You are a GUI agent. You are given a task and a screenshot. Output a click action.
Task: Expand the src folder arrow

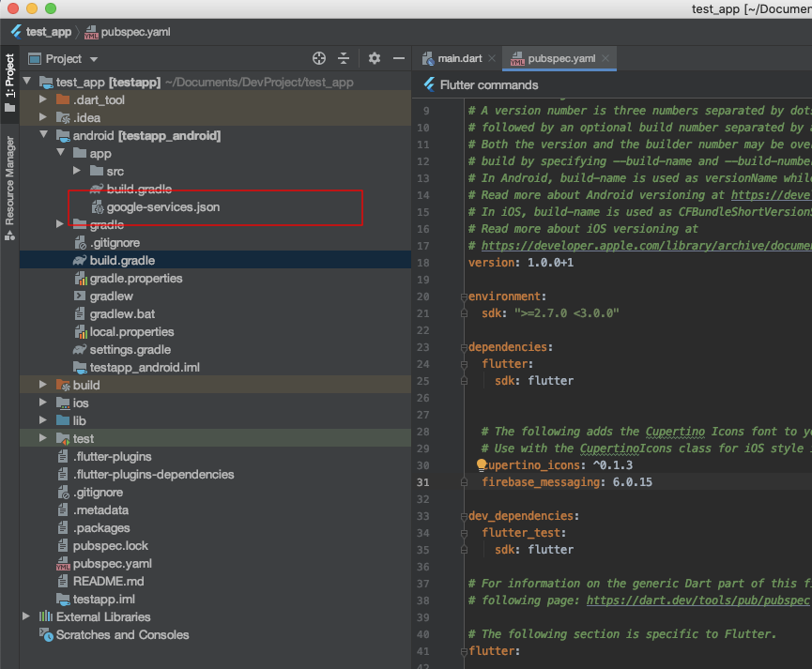pos(77,171)
